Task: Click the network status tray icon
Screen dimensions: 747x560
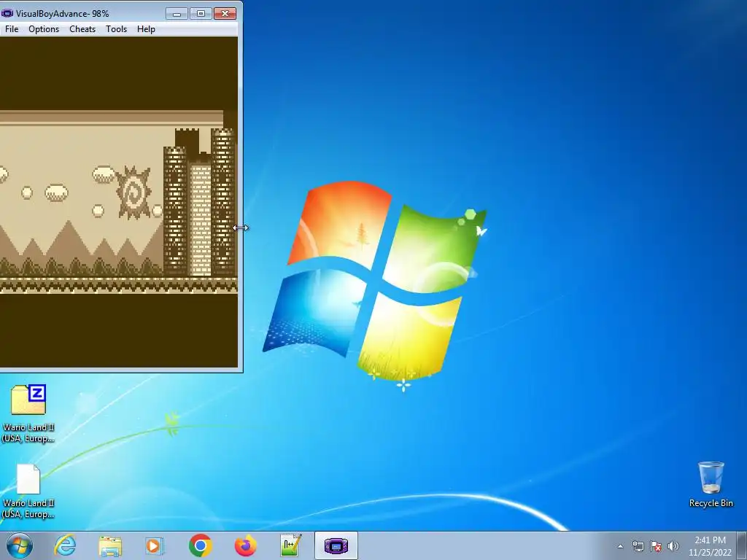Action: point(638,546)
